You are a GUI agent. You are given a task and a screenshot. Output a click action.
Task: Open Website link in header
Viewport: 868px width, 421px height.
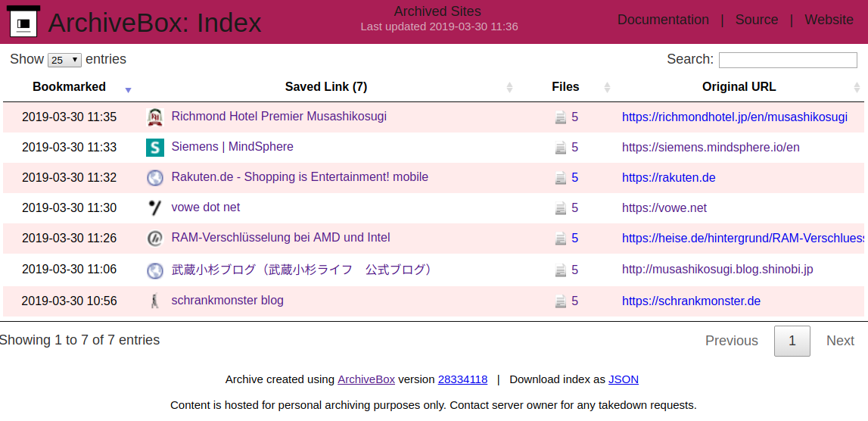pos(829,20)
